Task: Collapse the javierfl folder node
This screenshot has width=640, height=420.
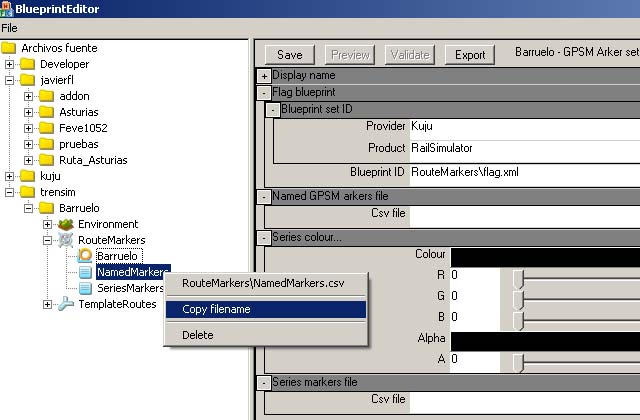Action: tap(10, 80)
